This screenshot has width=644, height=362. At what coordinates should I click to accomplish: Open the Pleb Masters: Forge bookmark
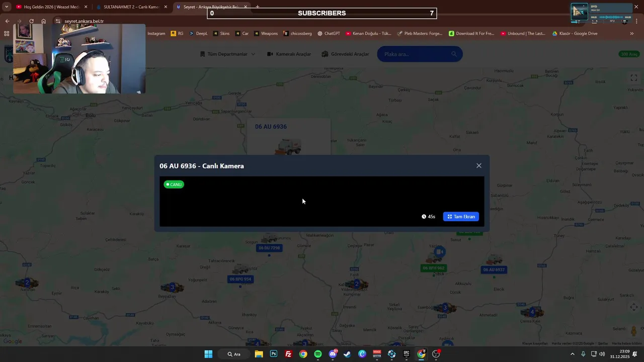(420, 34)
